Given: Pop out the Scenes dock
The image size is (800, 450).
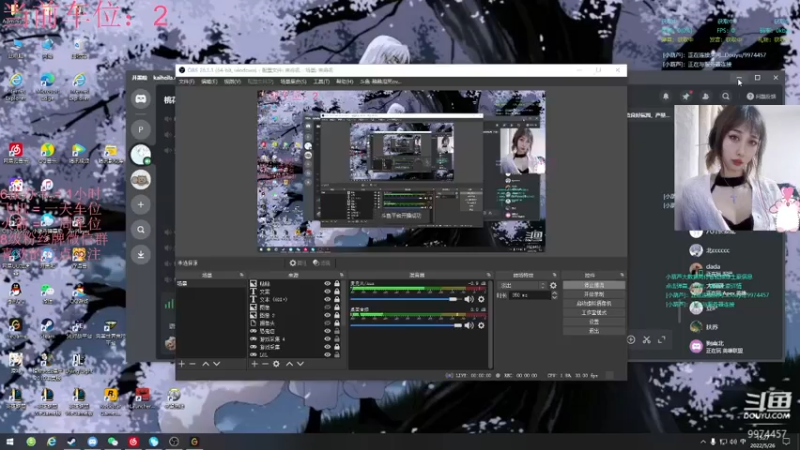Looking at the screenshot, I should (242, 275).
